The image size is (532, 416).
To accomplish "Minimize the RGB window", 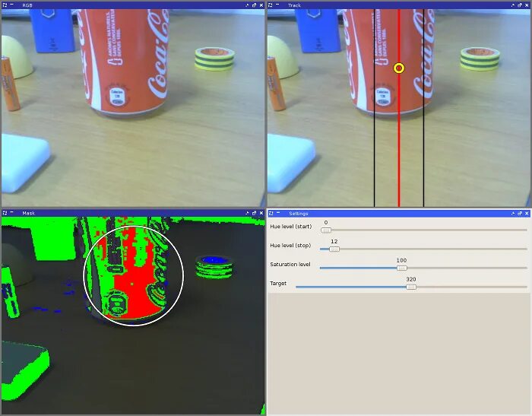I will pyautogui.click(x=247, y=5).
